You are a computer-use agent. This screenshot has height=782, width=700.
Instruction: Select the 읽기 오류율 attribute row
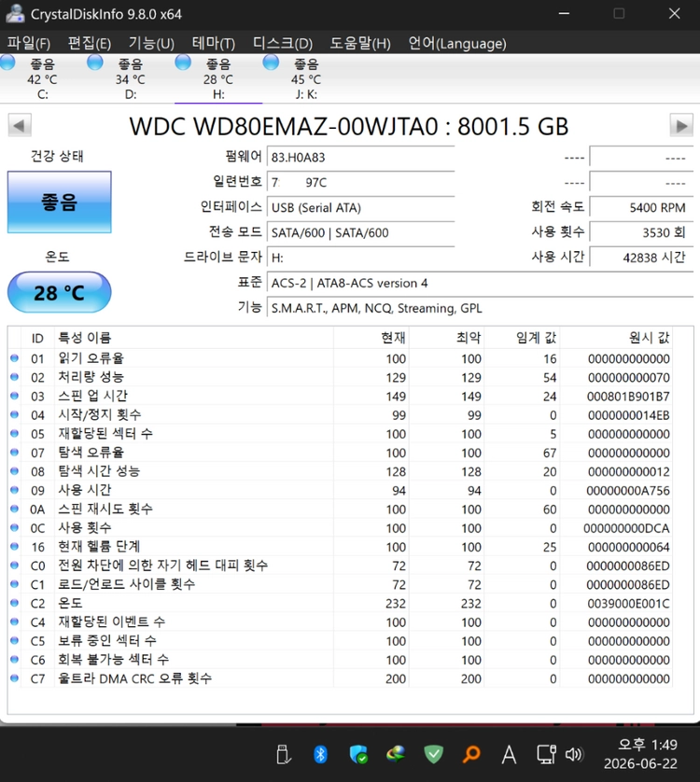point(341,358)
